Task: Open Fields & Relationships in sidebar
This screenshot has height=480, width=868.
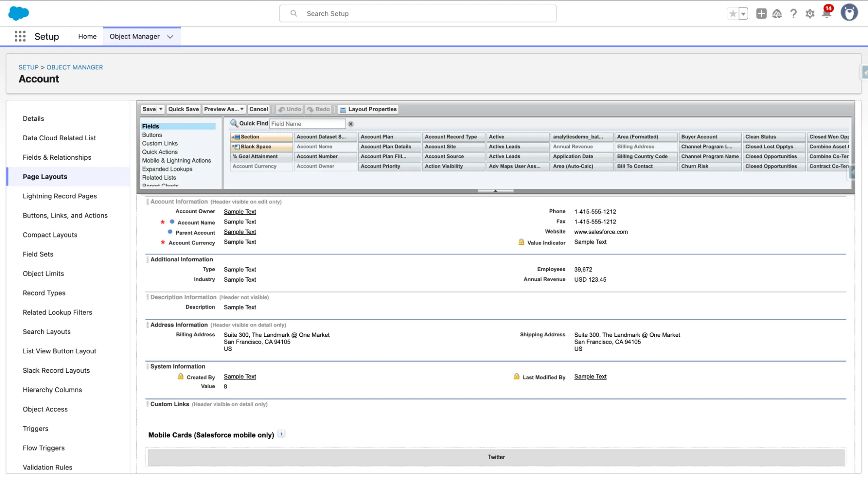Action: [x=57, y=158]
